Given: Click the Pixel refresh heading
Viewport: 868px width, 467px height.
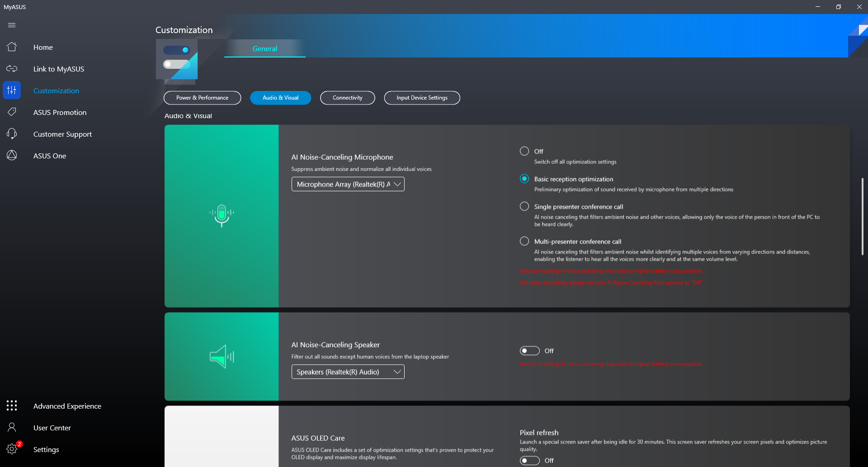Looking at the screenshot, I should (x=539, y=433).
